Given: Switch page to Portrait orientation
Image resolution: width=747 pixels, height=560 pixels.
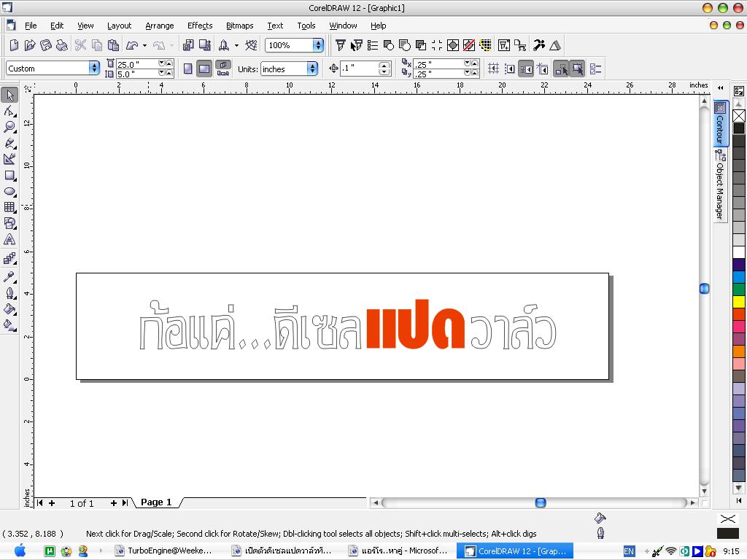Looking at the screenshot, I should pos(188,69).
